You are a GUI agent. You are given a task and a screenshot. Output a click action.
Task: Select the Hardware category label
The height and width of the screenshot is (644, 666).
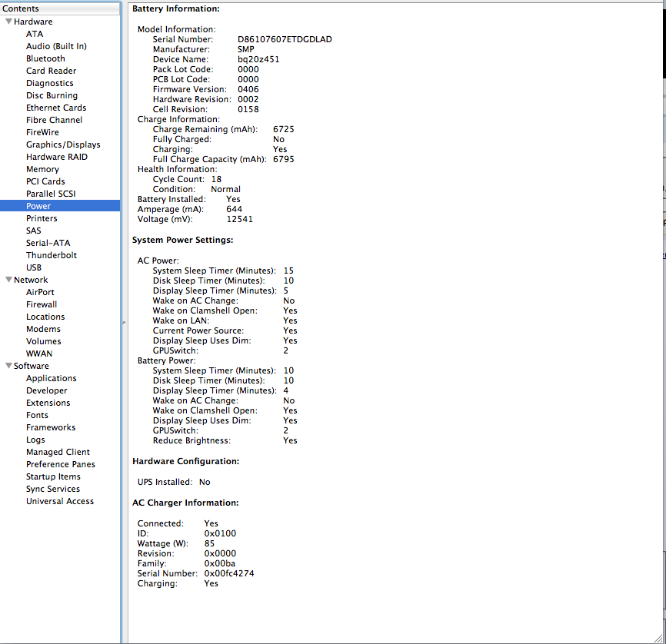(x=33, y=22)
